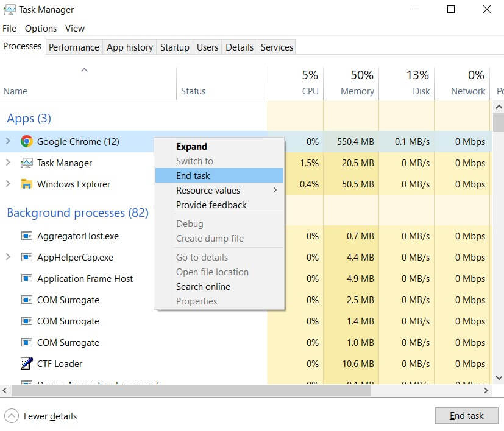Viewport: 504px width, 431px height.
Task: Click the End task button at bottom
Action: coord(466,416)
